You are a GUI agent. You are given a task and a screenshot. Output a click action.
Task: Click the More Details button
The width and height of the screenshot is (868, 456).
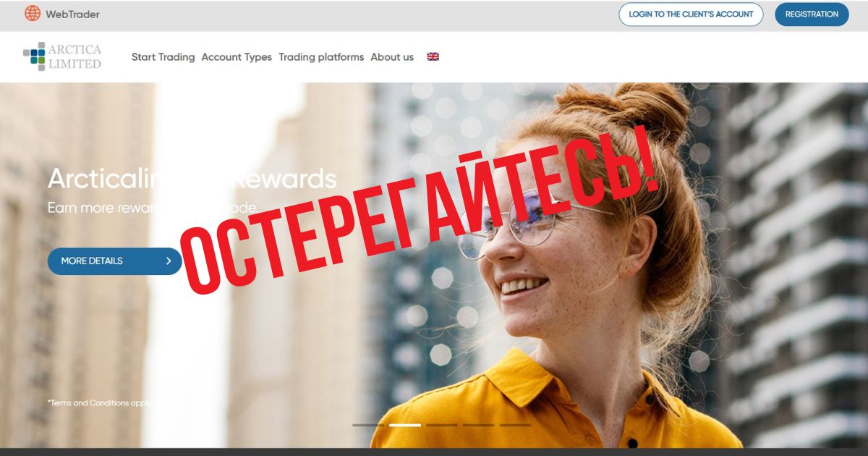coord(114,261)
